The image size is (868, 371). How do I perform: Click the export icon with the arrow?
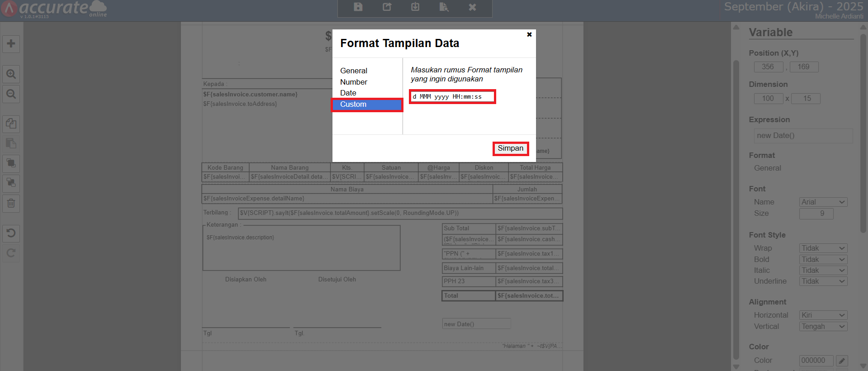[x=387, y=7]
